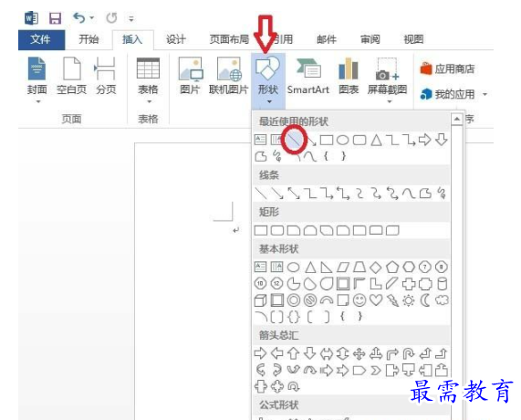Select the heart shape
Image resolution: width=521 pixels, height=420 pixels.
click(x=376, y=300)
